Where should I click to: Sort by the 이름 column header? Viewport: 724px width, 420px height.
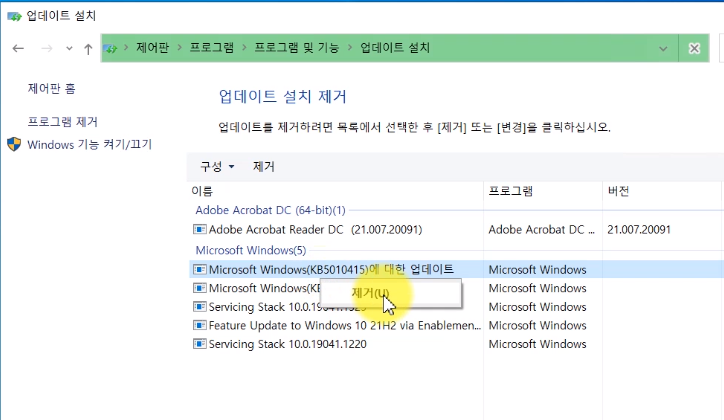tap(202, 191)
